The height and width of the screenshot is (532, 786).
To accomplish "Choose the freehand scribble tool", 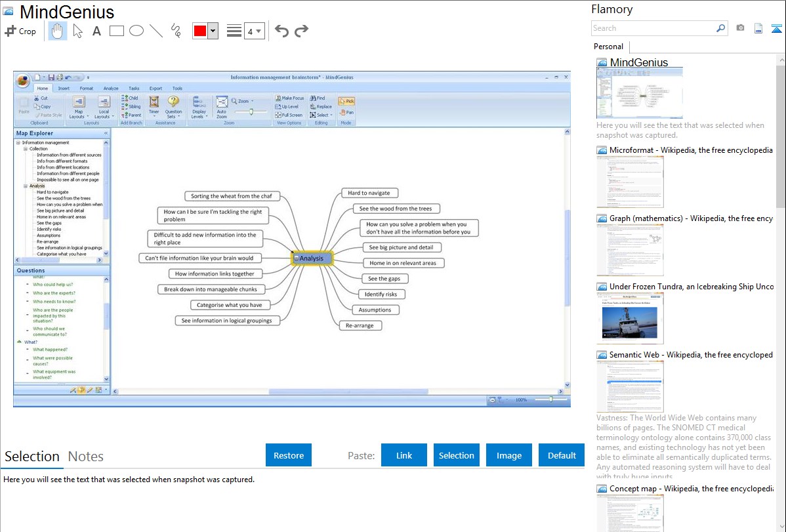I will pos(176,31).
